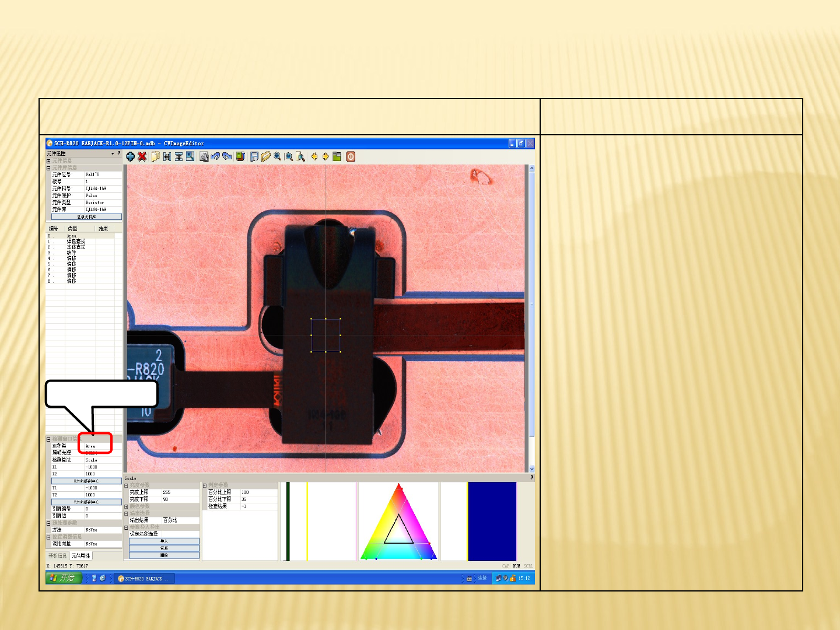Click the yellow right arrow icon
Screen dimensions: 840x630
pyautogui.click(x=325, y=156)
